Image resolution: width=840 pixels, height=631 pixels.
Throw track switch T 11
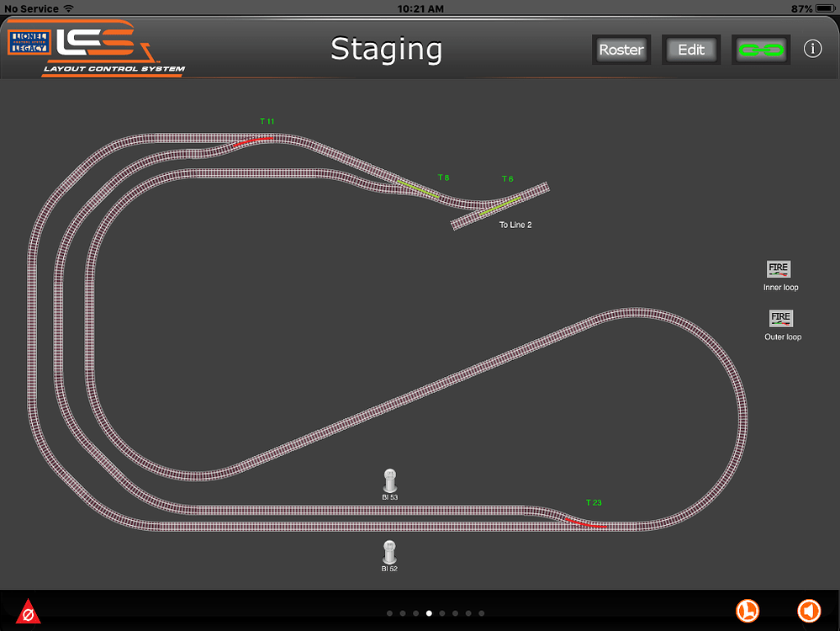[253, 141]
